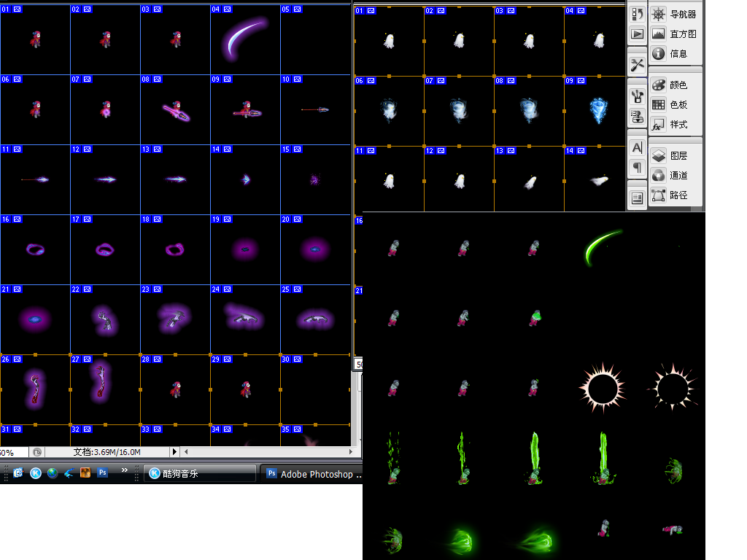This screenshot has width=747, height=560.
Task: Select slice 09 with the blue tornado
Action: 595,111
